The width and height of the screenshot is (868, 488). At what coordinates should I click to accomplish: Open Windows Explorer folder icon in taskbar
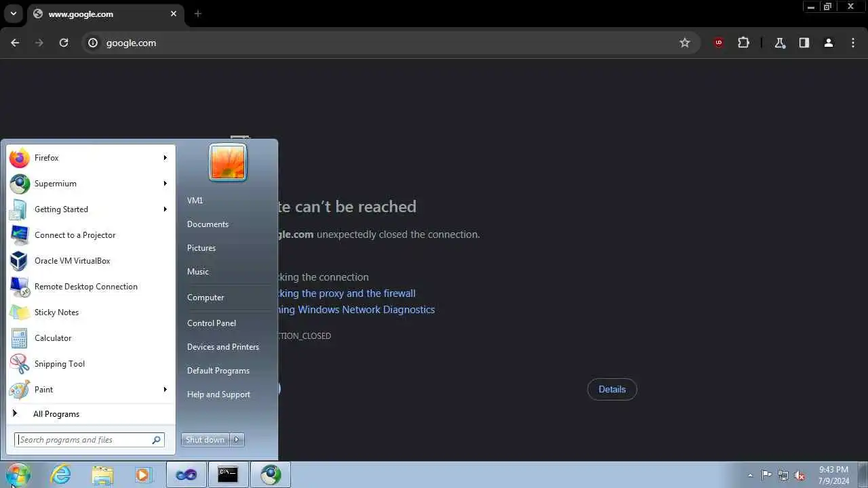point(102,475)
